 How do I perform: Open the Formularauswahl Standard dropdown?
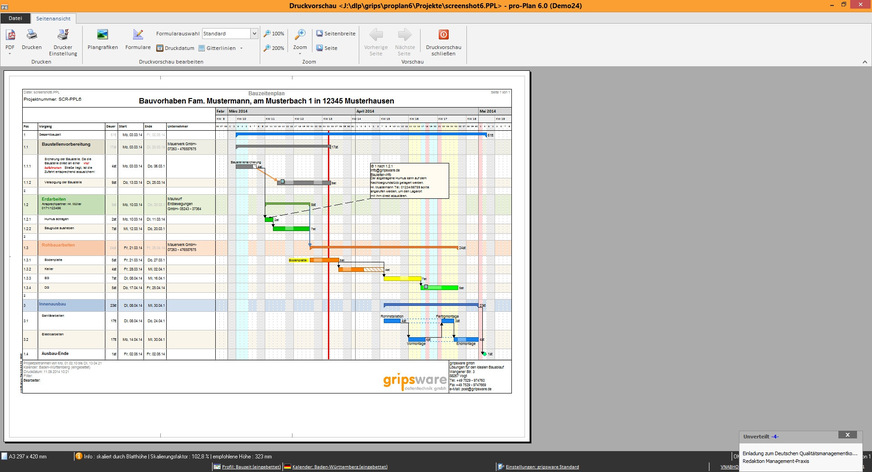[230, 33]
